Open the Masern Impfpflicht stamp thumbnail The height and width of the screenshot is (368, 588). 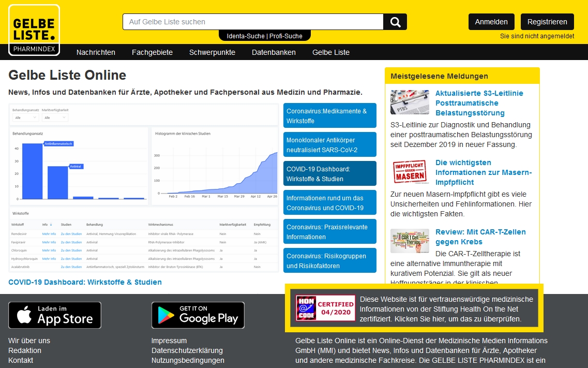pos(410,171)
